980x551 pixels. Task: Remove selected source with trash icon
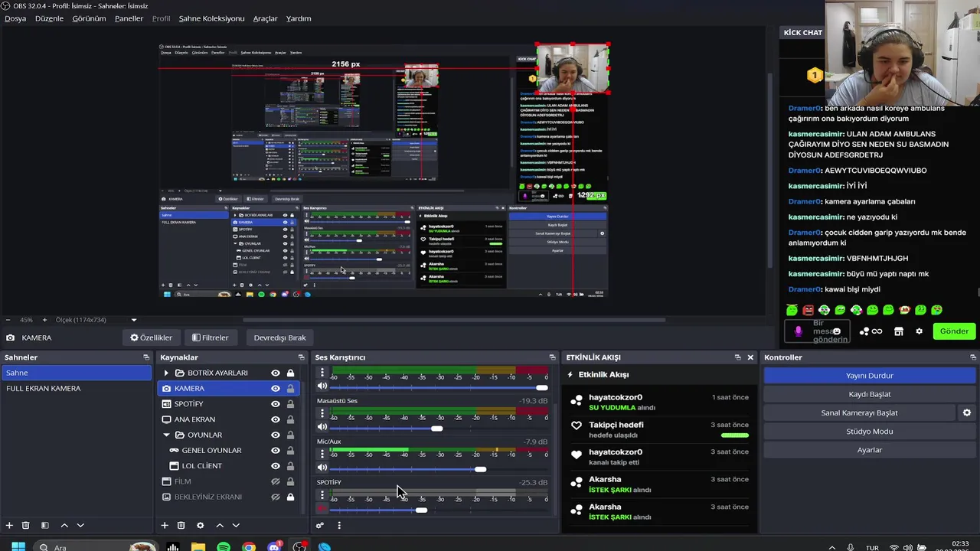181,525
